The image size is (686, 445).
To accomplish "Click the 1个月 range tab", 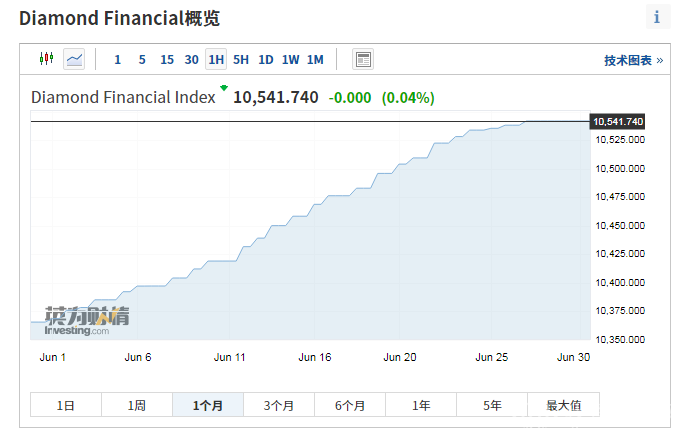I will click(208, 405).
